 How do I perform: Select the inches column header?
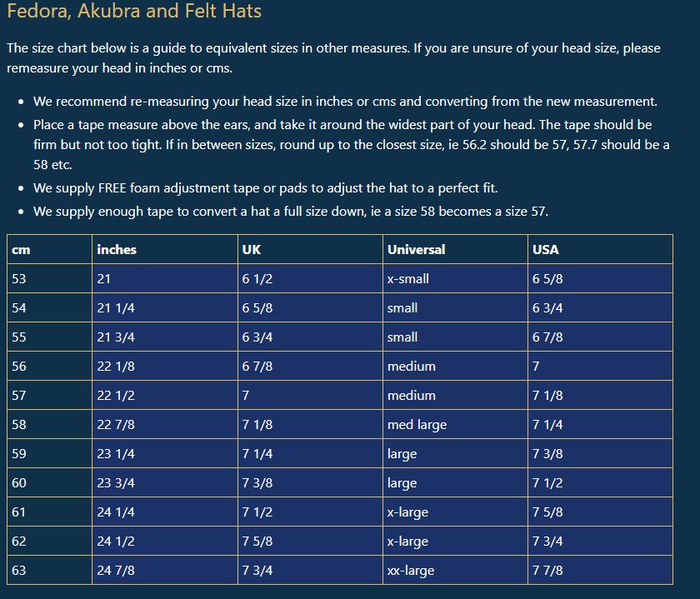165,249
